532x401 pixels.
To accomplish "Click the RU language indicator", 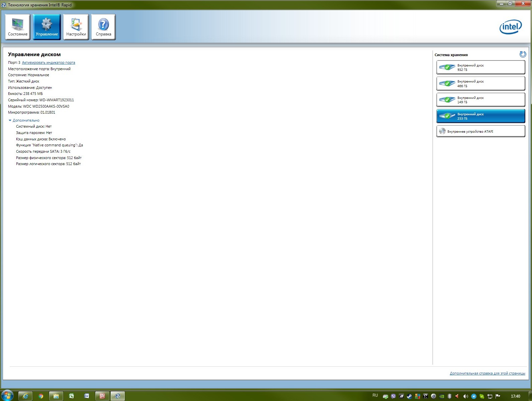I will pos(375,395).
